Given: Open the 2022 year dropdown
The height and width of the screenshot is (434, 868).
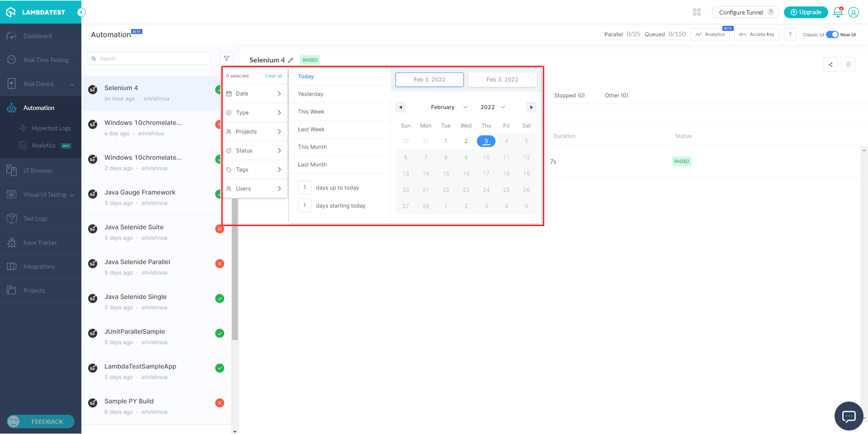Looking at the screenshot, I should click(492, 107).
